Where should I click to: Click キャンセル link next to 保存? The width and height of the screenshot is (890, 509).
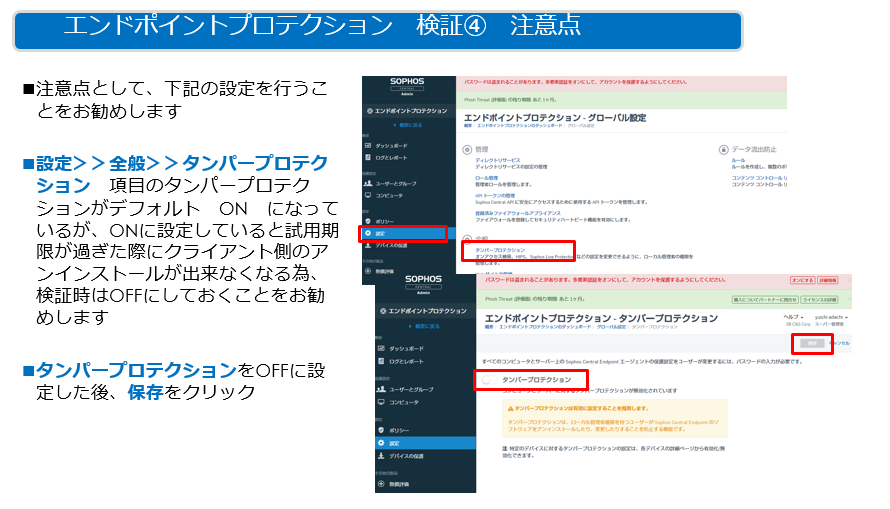pos(840,343)
